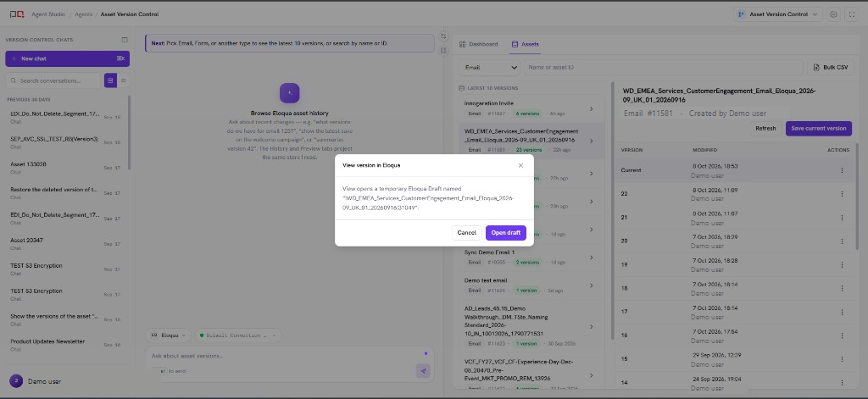Open the Eloqua platform selector dropdown

click(169, 335)
